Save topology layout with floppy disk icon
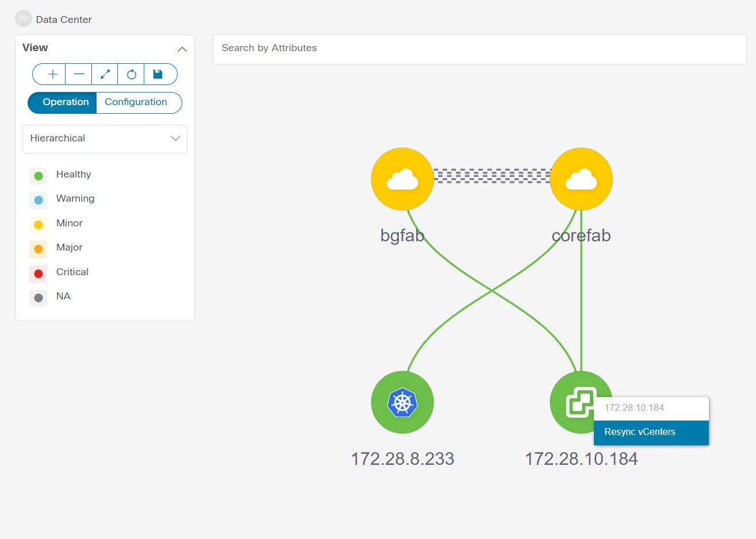756x539 pixels. [x=158, y=74]
